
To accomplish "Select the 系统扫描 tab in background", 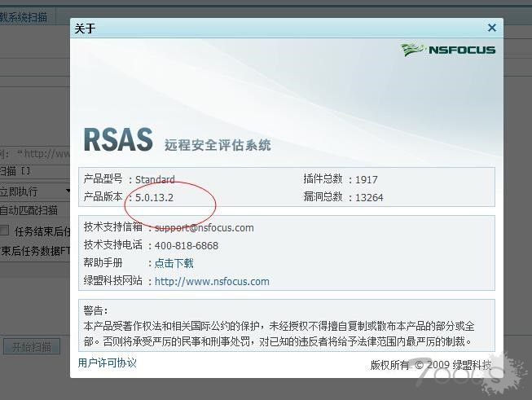I will [23, 16].
